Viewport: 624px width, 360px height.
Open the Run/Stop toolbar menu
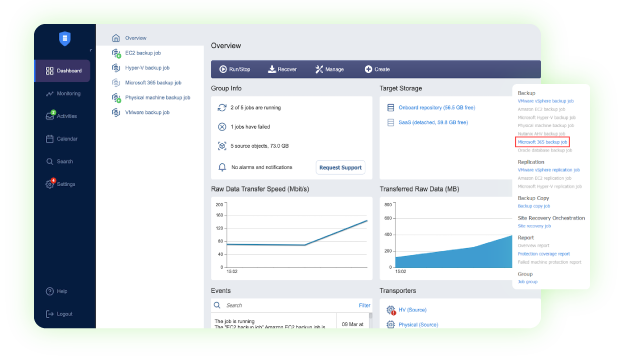pos(235,69)
